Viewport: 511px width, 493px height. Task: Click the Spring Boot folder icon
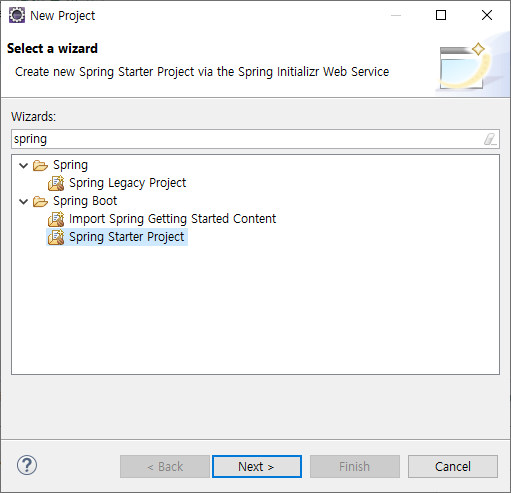[40, 201]
